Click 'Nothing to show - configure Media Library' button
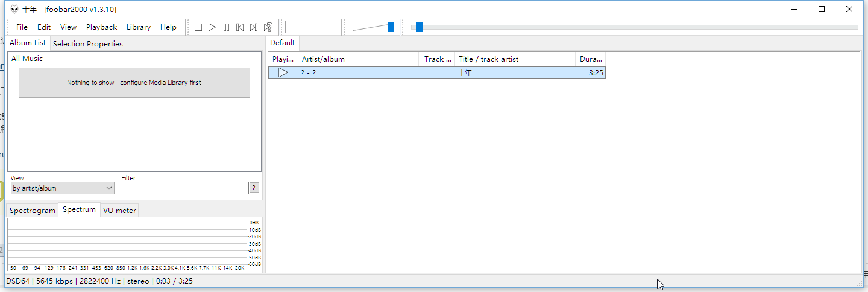Screen dimensions: 868x292 click(134, 83)
